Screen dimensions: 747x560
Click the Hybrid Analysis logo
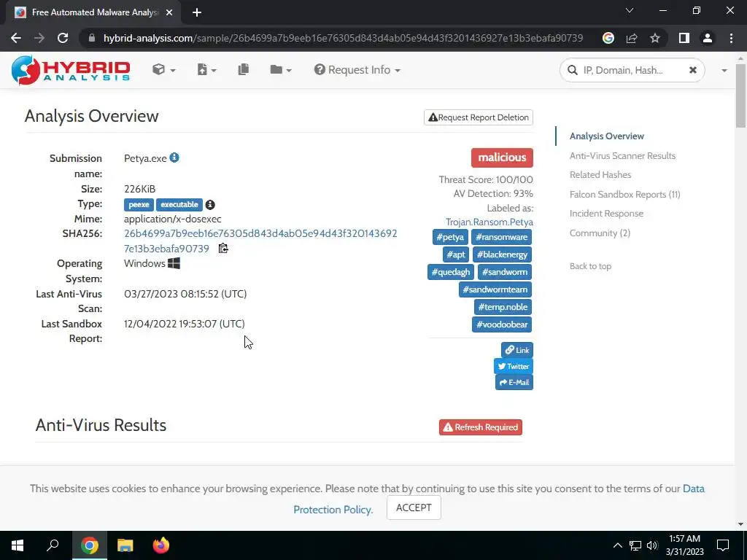pos(71,70)
